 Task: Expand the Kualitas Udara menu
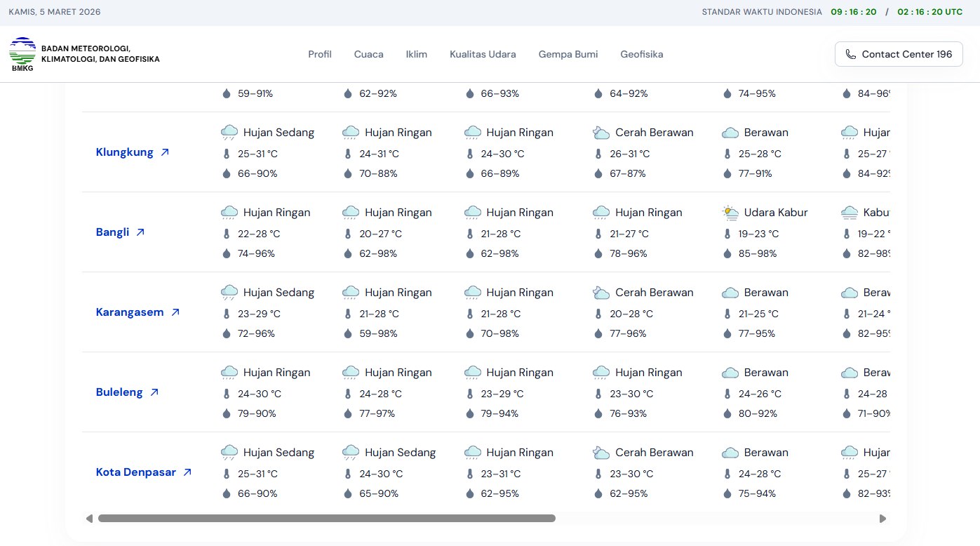point(483,54)
